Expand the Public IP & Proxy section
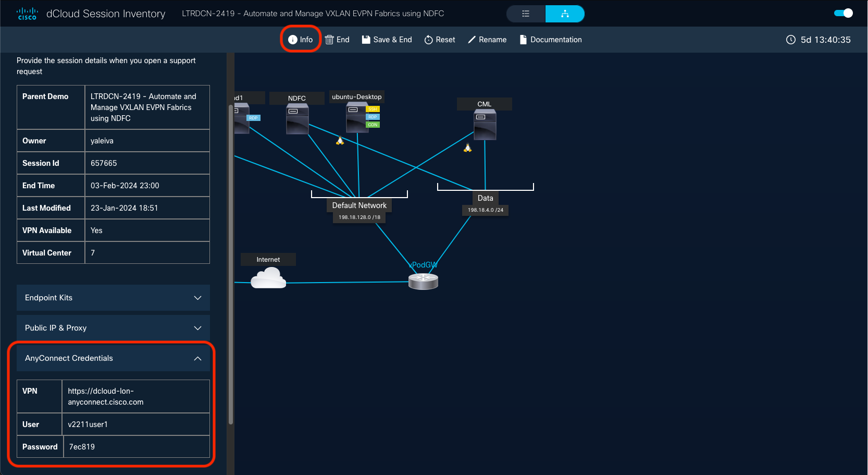Image resolution: width=868 pixels, height=475 pixels. click(113, 328)
